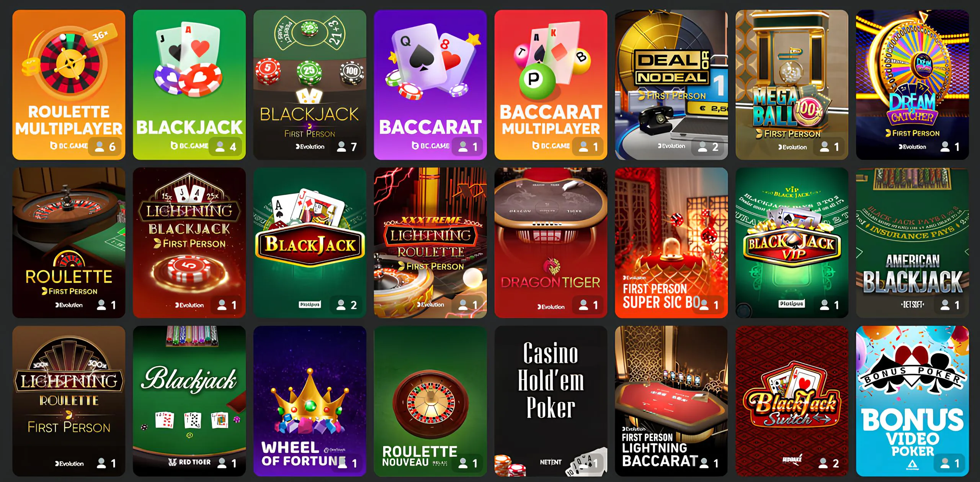Launch the Baccarat Multiplayer game
Image resolution: width=980 pixels, height=482 pixels.
(551, 85)
